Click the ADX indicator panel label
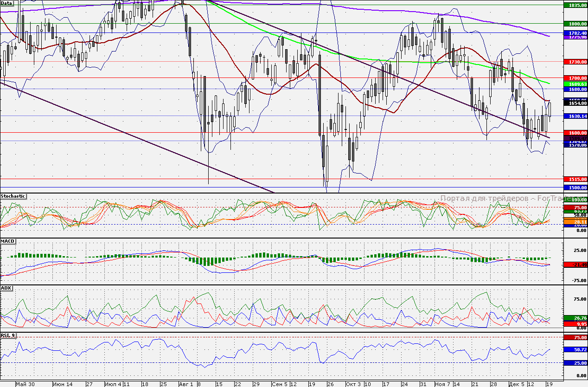 click(x=6, y=288)
